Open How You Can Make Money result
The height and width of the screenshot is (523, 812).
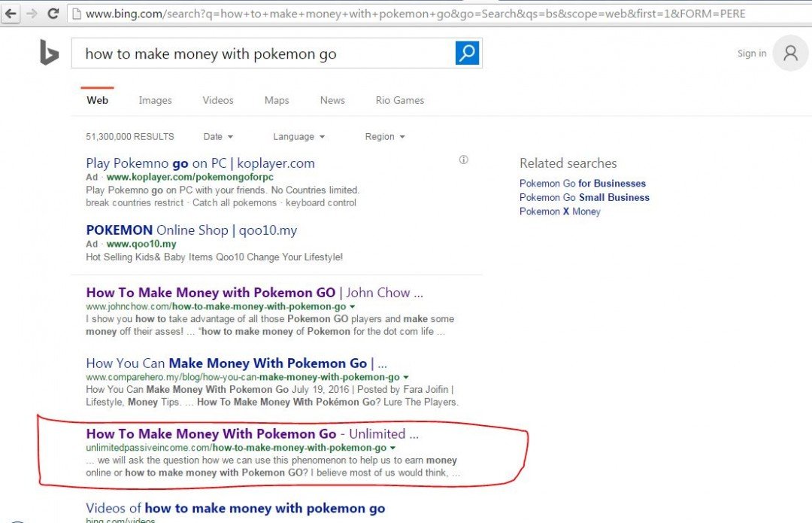tap(237, 363)
